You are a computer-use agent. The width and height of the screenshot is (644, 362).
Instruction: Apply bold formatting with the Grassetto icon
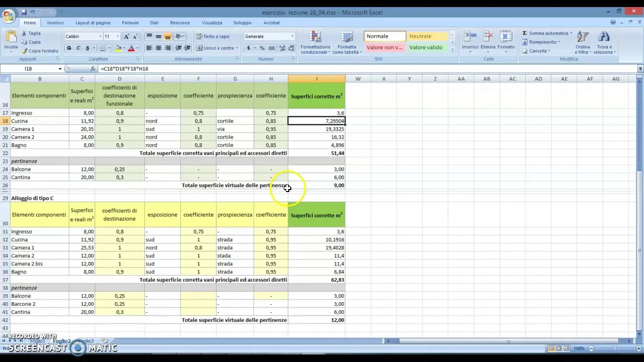[x=69, y=48]
